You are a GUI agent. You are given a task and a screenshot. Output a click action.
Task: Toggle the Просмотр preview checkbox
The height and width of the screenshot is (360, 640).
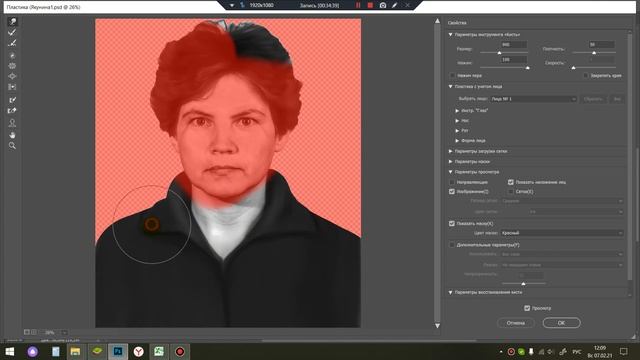click(527, 308)
